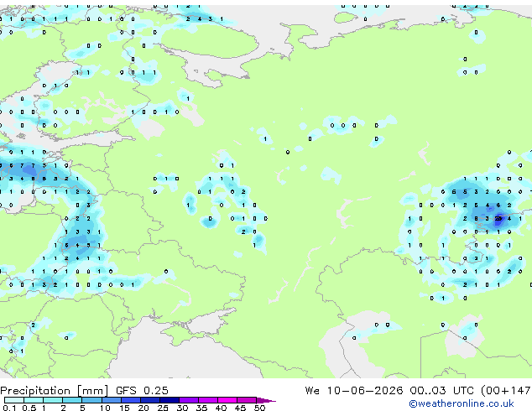Click the '23' precipitation value on the map
Image resolution: width=532 pixels, height=411 pixels.
coord(498,219)
